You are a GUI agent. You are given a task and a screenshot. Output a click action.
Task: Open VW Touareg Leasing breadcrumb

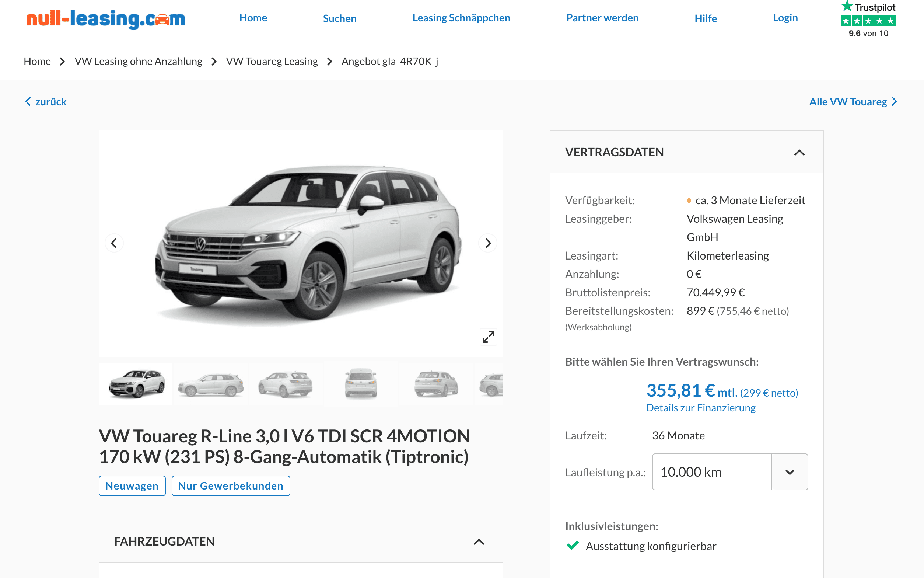272,61
